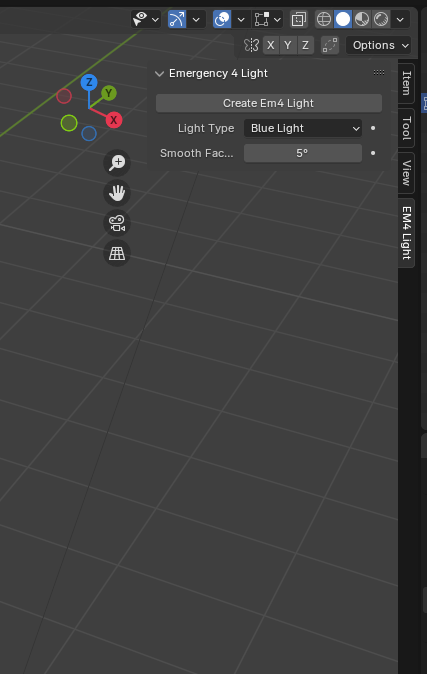Click the Smooth Factor angle field

point(303,153)
